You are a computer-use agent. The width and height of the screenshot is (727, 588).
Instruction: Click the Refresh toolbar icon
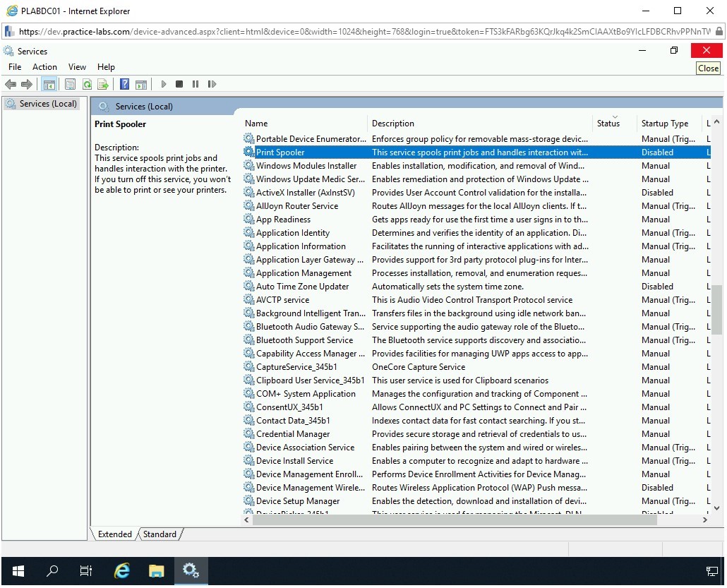coord(87,84)
